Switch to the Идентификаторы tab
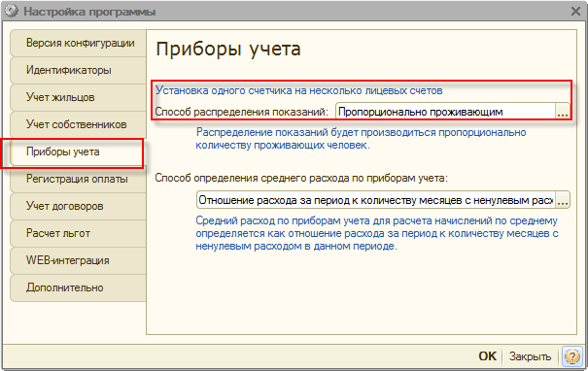 [x=78, y=70]
